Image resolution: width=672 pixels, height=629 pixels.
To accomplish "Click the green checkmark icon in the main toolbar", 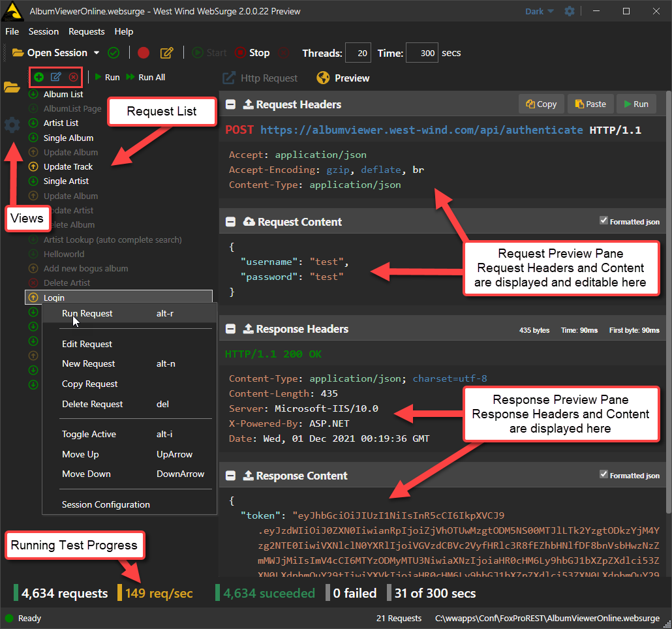I will tap(114, 53).
